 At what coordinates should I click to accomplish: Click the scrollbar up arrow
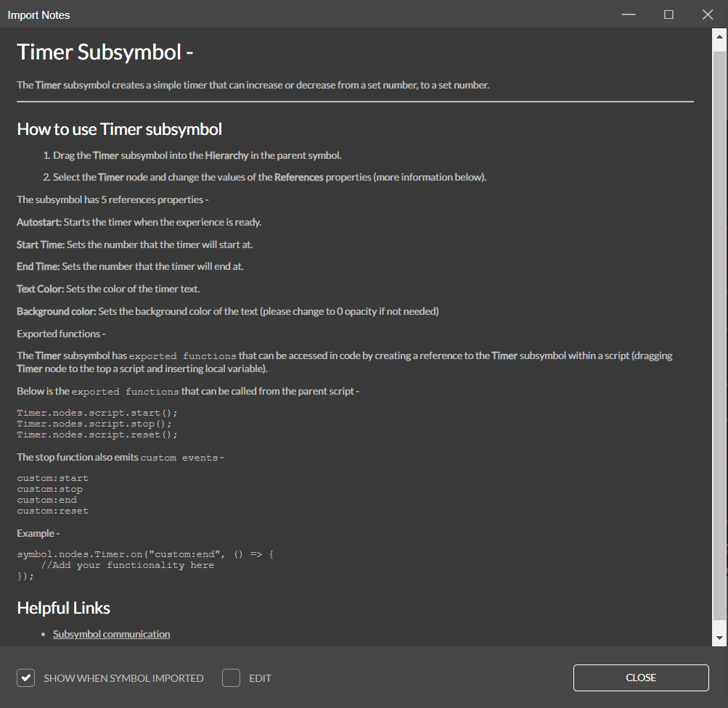(x=719, y=35)
